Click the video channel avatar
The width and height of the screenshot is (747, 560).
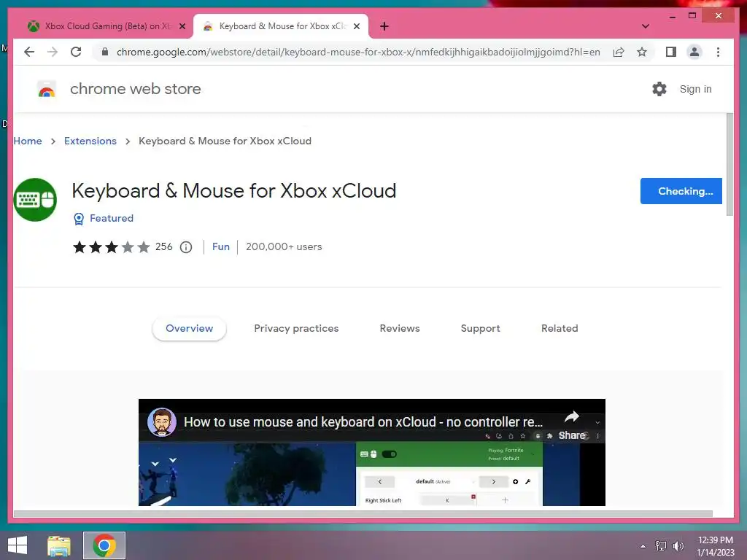(162, 422)
